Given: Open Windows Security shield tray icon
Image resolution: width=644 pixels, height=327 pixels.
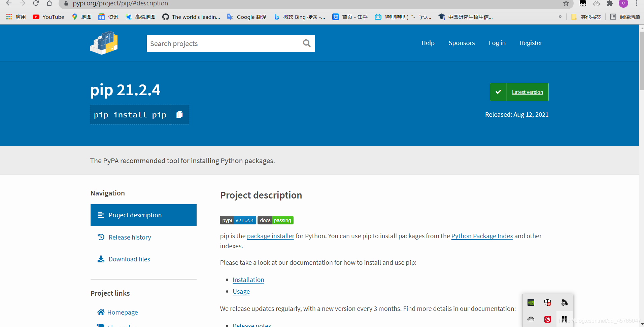Looking at the screenshot, I should pyautogui.click(x=548, y=302).
